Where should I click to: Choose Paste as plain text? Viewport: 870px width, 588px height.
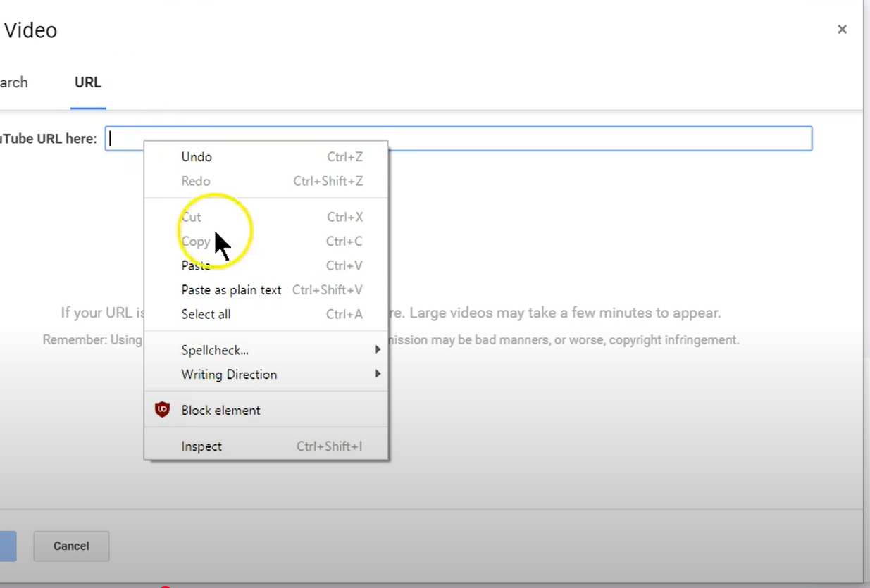(x=231, y=289)
